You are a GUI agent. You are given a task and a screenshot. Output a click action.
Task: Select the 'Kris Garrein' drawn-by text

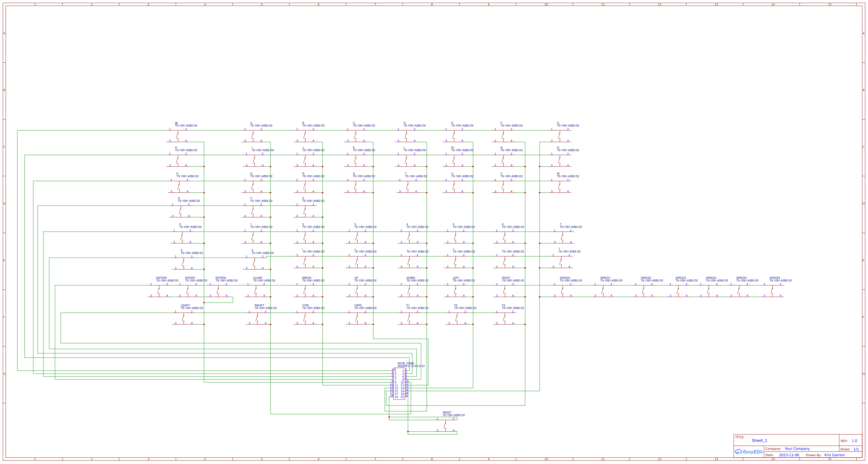point(834,455)
